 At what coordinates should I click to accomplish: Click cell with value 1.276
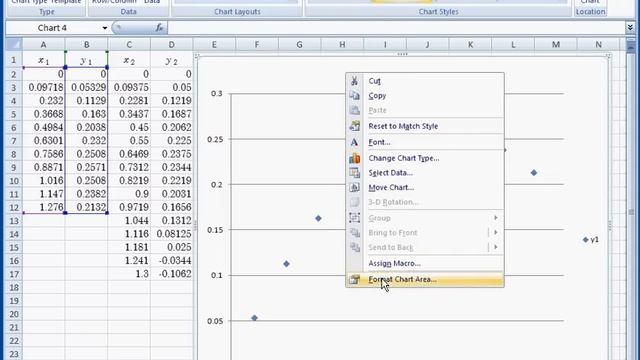[x=43, y=207]
